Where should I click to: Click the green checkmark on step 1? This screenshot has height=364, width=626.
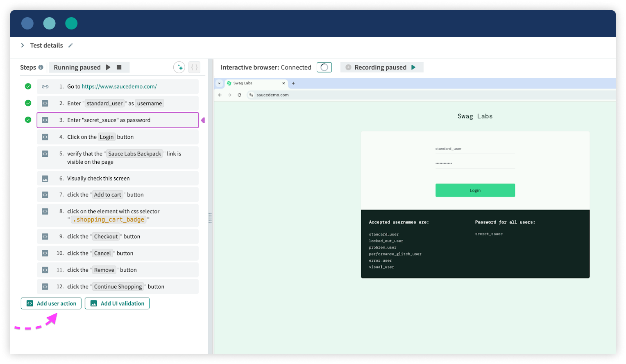coord(28,86)
